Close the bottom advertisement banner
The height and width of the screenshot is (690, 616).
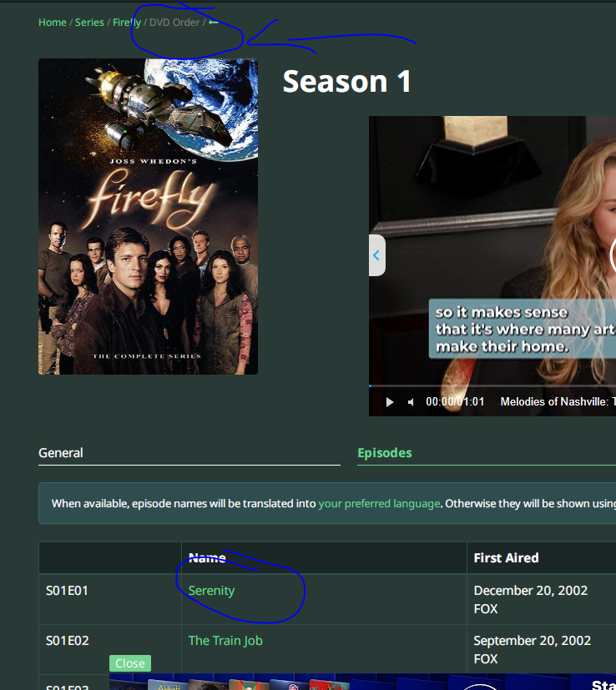click(129, 663)
